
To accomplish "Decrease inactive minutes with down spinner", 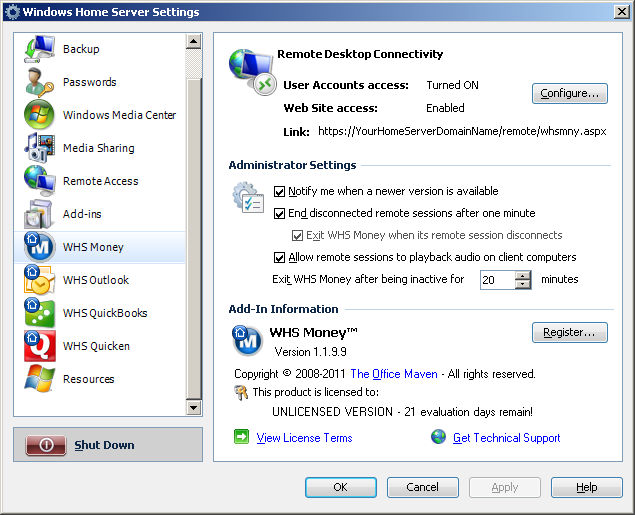I will tap(523, 284).
